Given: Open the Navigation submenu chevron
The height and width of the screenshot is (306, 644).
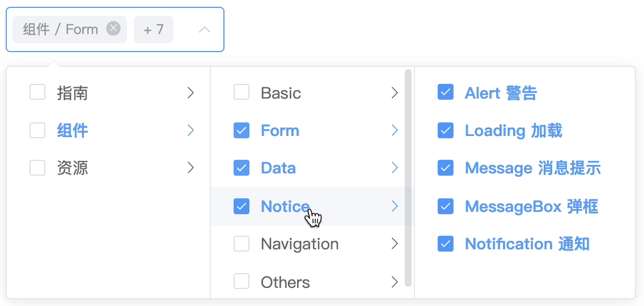Looking at the screenshot, I should pos(395,244).
